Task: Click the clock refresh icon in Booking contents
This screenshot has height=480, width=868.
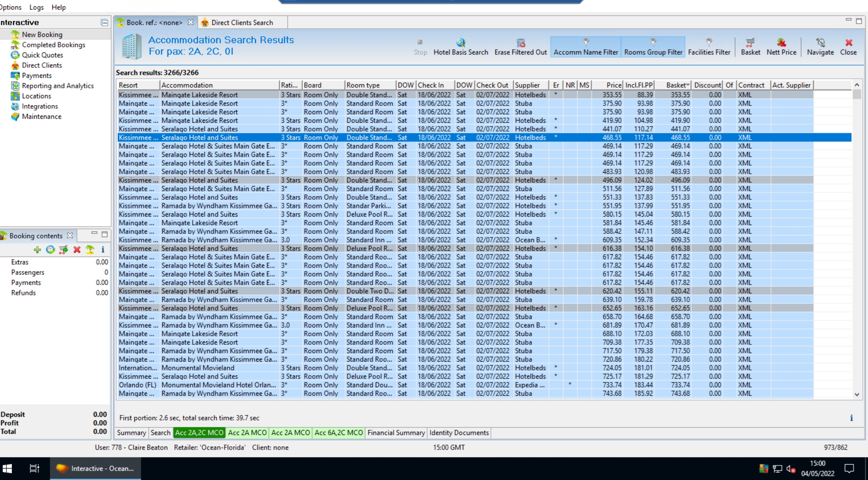Action: click(50, 249)
